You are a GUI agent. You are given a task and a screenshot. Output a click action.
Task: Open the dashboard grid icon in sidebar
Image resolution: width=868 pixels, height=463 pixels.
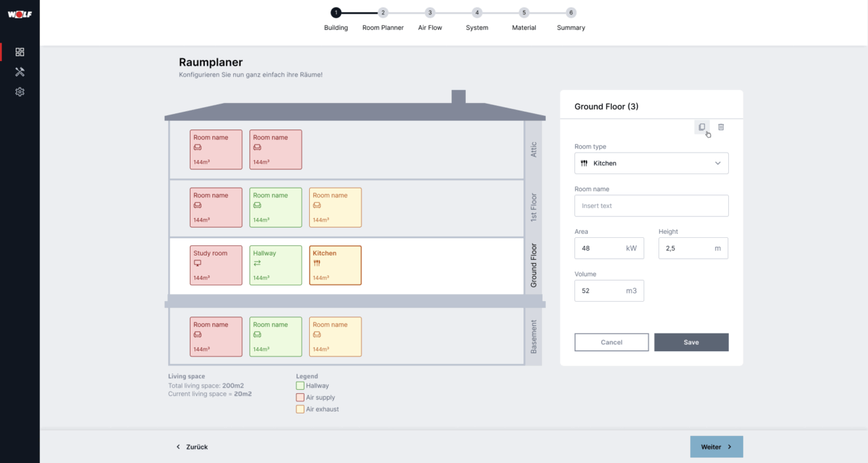coord(20,52)
